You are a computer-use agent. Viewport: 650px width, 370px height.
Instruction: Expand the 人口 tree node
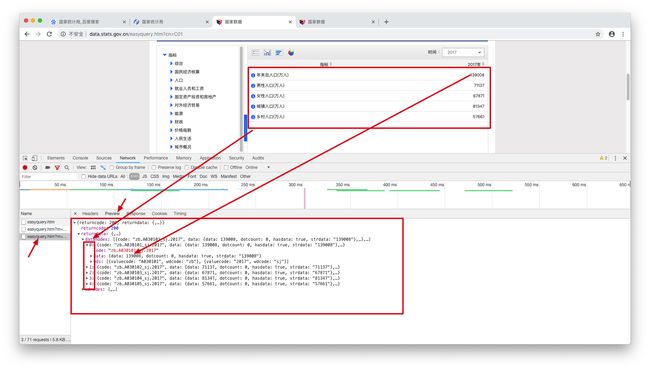(171, 80)
